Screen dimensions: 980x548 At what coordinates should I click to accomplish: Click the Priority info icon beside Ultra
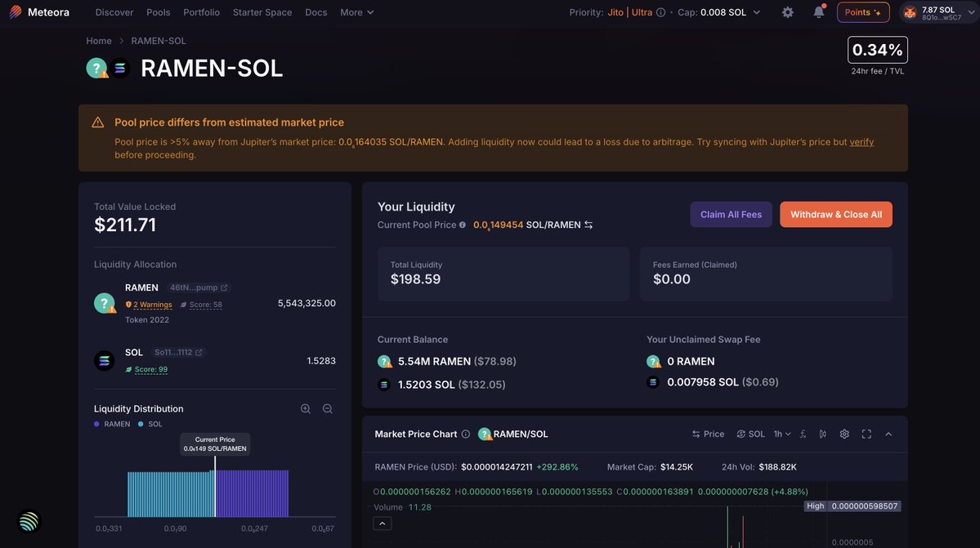[660, 12]
